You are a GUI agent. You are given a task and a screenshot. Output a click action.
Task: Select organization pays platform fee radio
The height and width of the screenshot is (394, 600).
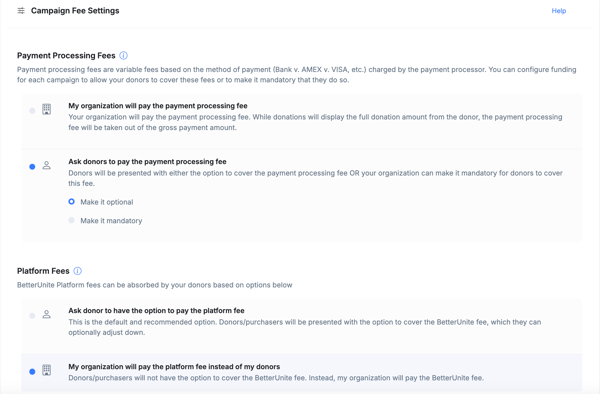pos(32,371)
